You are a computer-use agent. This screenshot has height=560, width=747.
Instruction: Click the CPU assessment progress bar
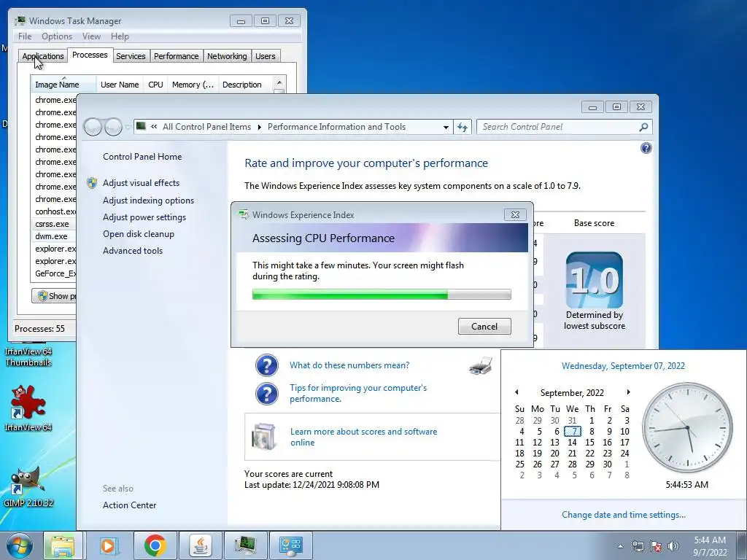382,295
